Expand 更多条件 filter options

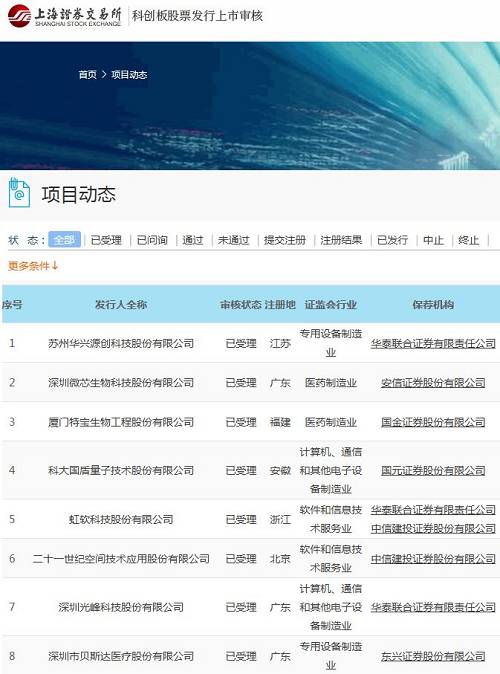(33, 266)
